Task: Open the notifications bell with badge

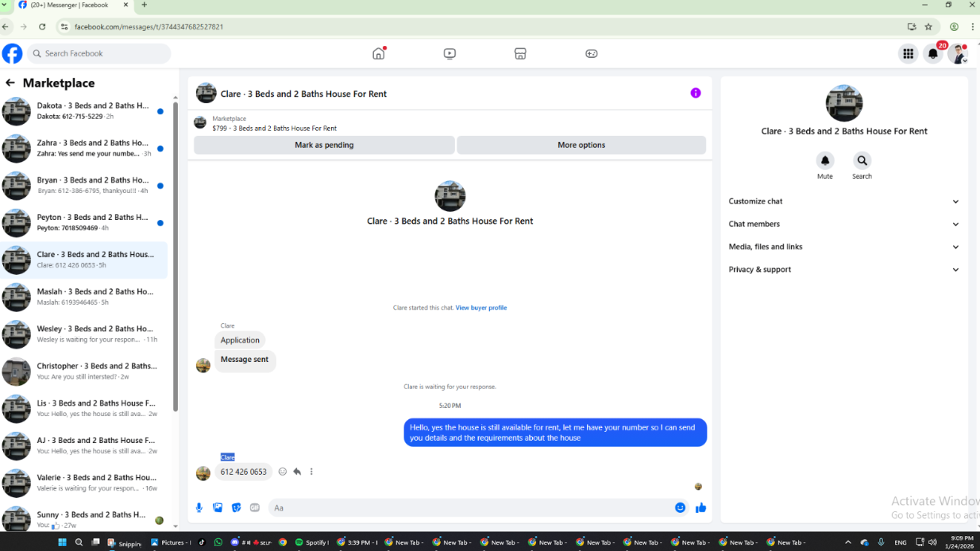Action: (934, 54)
